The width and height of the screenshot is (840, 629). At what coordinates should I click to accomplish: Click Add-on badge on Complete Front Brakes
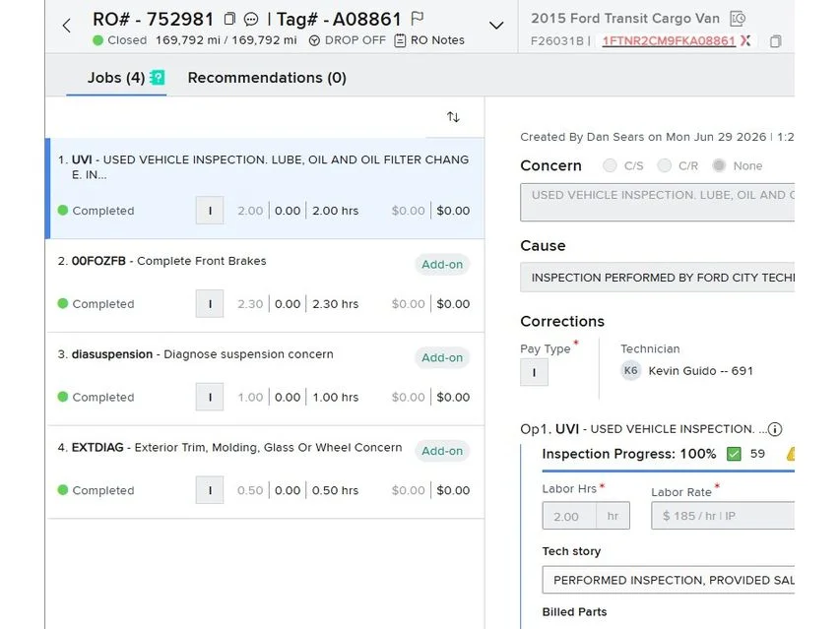pos(442,265)
